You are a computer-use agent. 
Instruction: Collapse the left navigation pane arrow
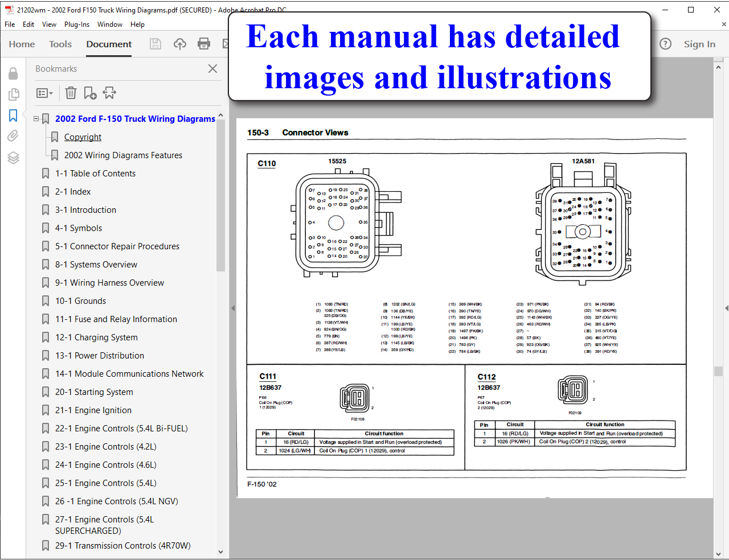click(x=232, y=308)
